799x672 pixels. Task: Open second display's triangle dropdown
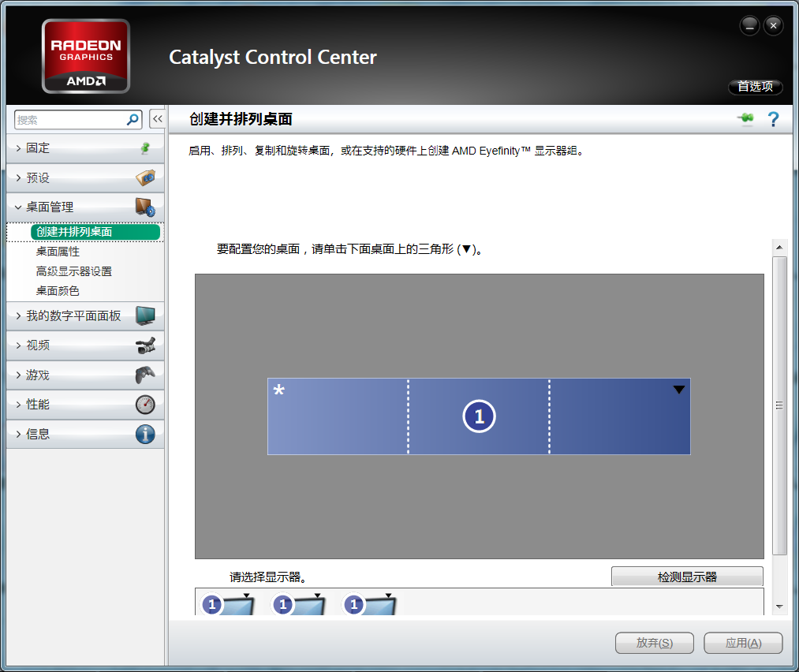click(x=317, y=595)
